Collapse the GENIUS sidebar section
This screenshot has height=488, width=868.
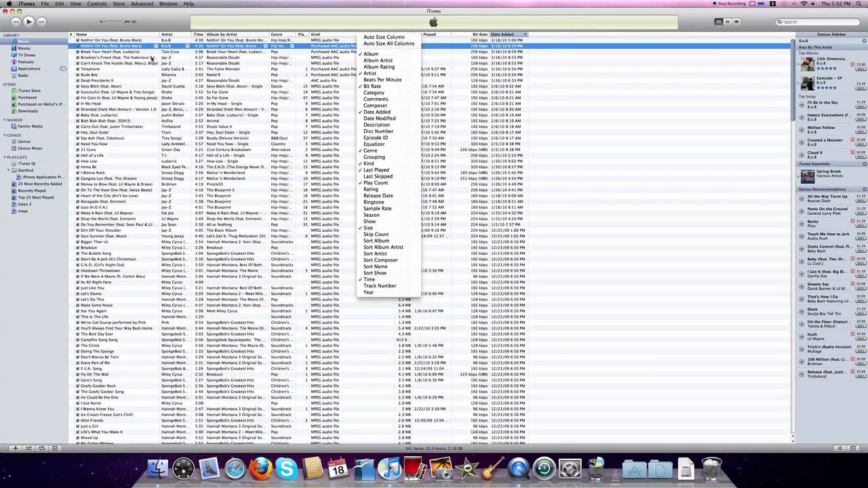coord(5,136)
